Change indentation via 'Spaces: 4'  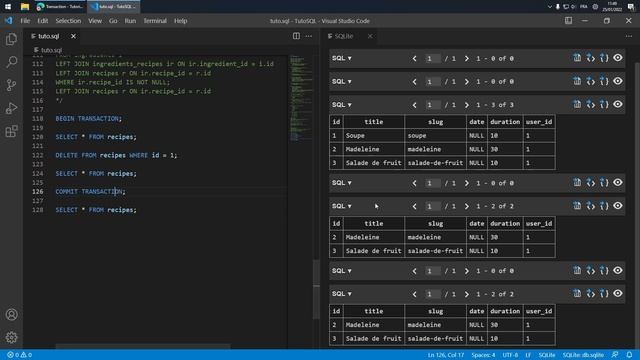tap(483, 355)
